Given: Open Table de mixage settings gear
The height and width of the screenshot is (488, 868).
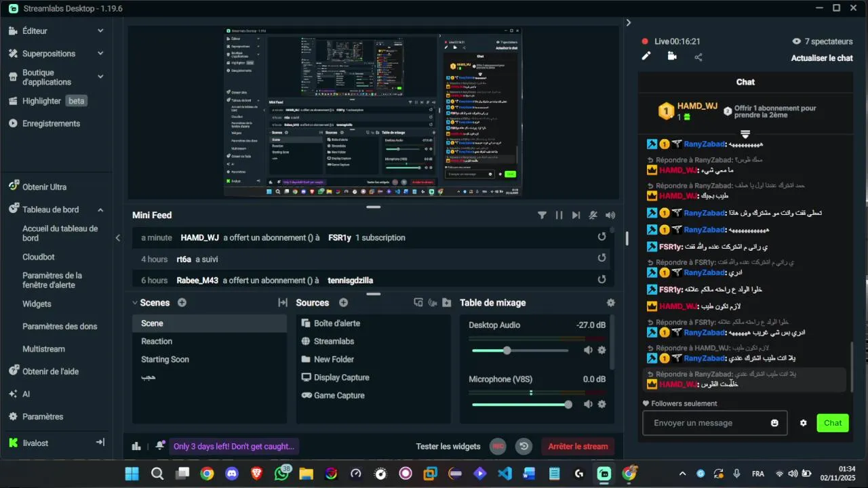Looking at the screenshot, I should (610, 303).
